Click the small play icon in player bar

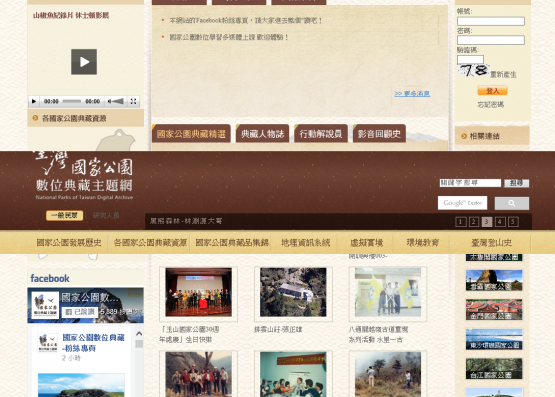pyautogui.click(x=34, y=101)
